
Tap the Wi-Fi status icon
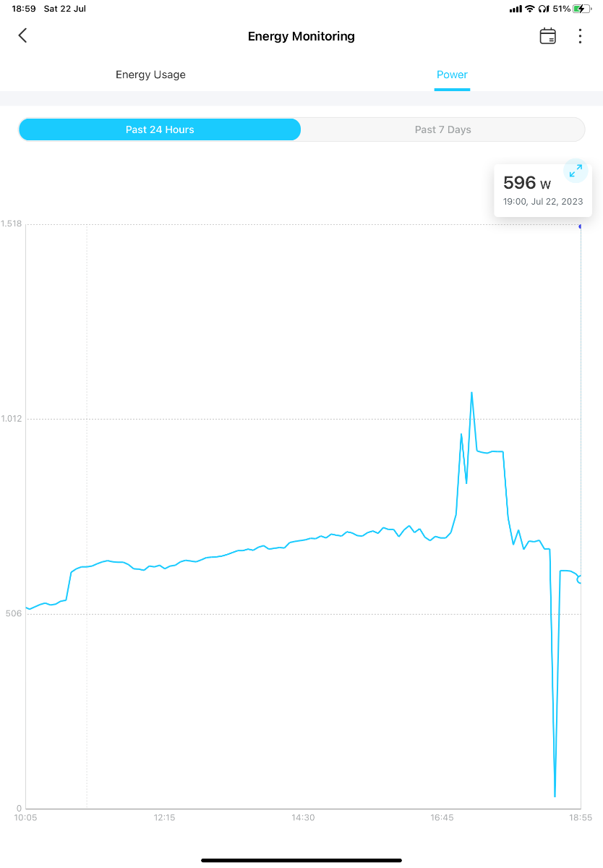tap(530, 9)
